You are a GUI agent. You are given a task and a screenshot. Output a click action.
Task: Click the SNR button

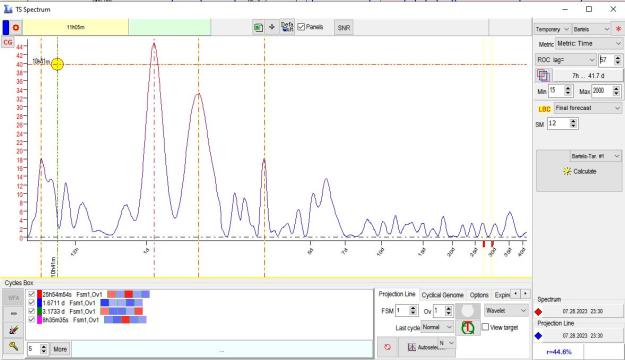tap(344, 28)
